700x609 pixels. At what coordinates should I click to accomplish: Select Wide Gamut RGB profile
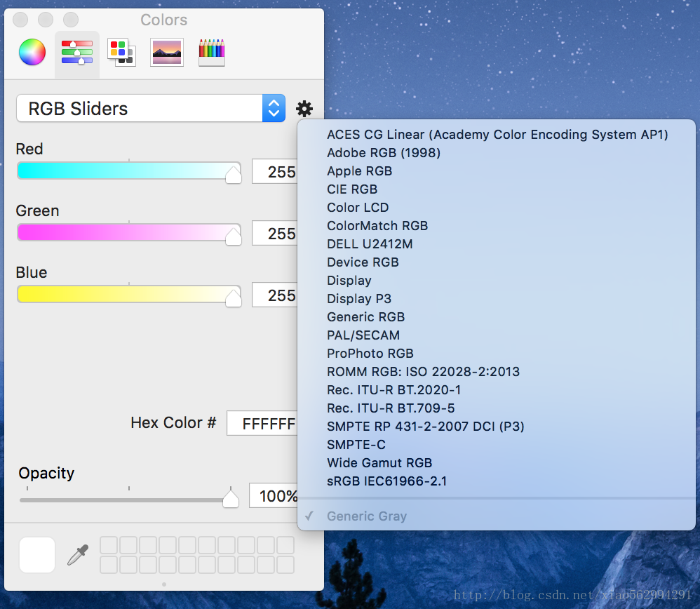click(497, 463)
